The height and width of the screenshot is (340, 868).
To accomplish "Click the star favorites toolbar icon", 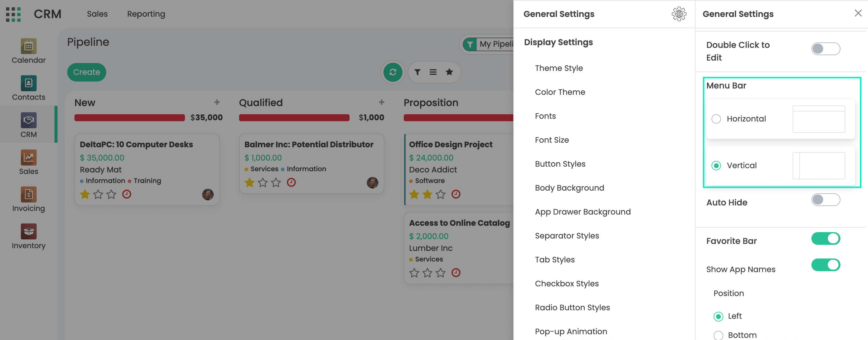I will tap(449, 72).
